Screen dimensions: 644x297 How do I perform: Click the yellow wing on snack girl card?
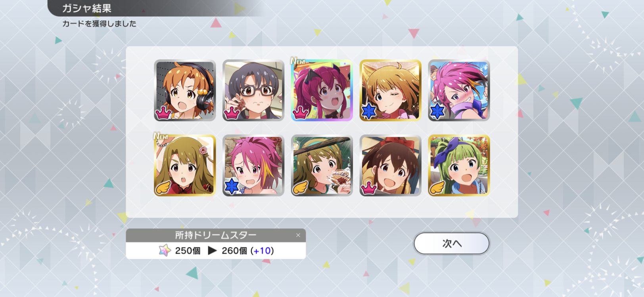tap(300, 187)
